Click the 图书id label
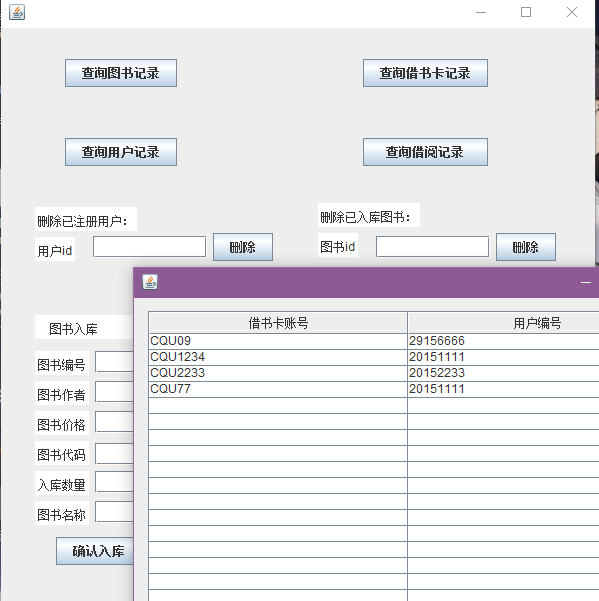The width and height of the screenshot is (599, 601). (338, 245)
